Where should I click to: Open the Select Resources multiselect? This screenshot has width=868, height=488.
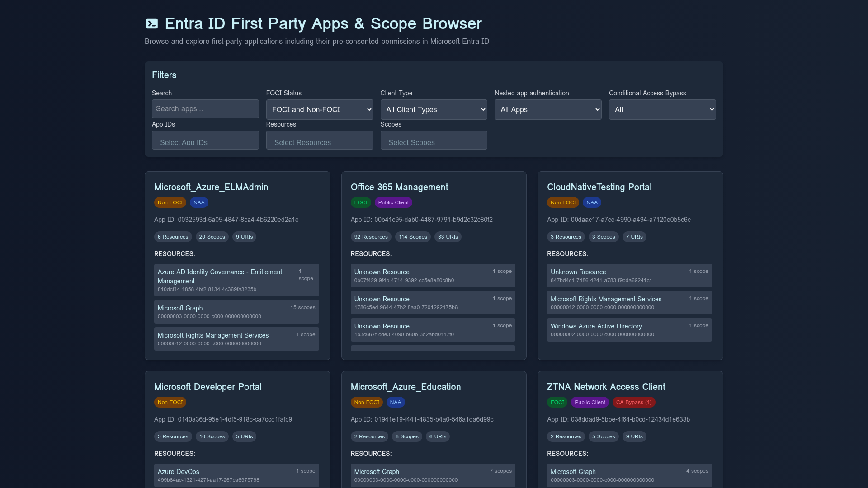(320, 140)
